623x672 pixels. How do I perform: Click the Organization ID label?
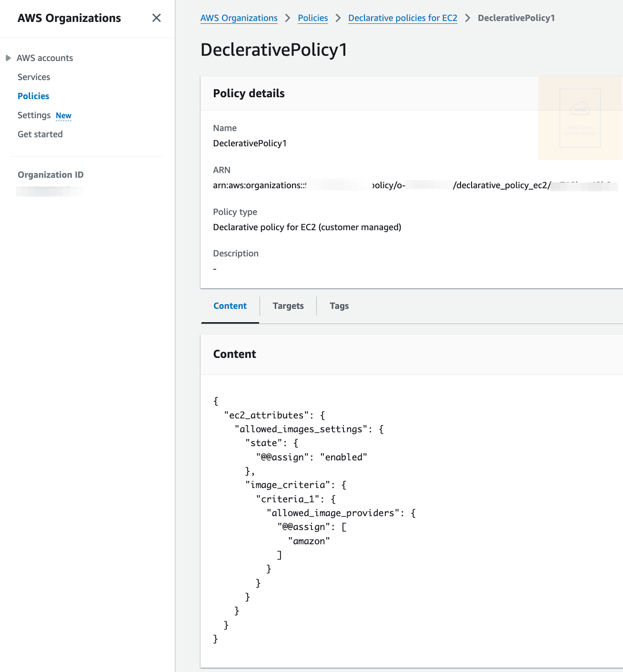coord(50,175)
